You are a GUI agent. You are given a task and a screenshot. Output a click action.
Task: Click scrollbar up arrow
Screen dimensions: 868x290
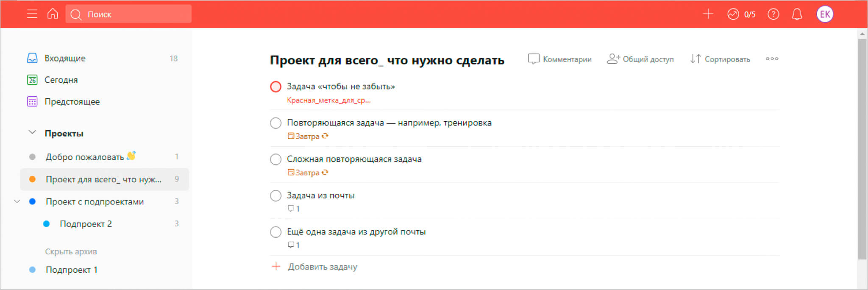tap(862, 33)
